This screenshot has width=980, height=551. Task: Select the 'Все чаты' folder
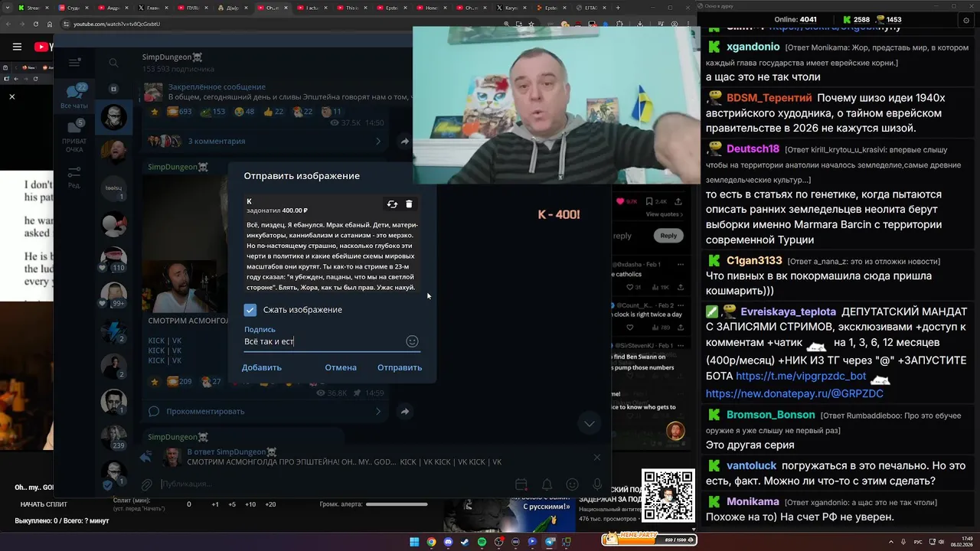click(x=74, y=96)
